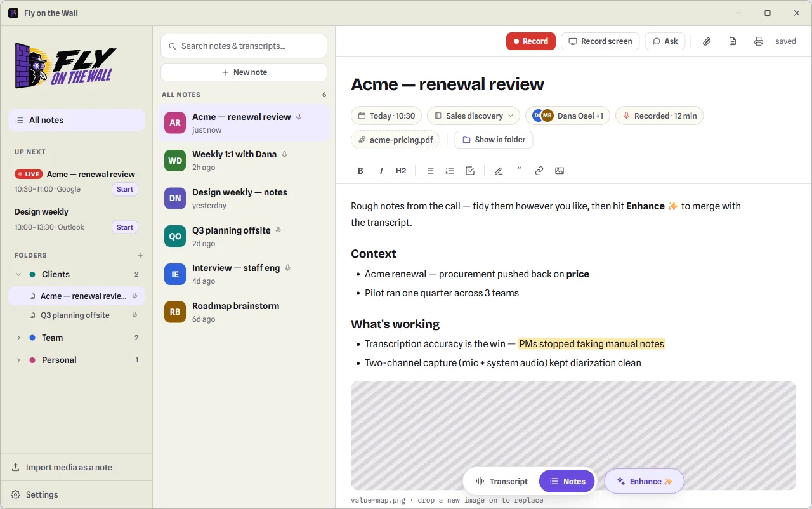812x509 pixels.
Task: Toggle bold formatting in editor toolbar
Action: (x=360, y=171)
